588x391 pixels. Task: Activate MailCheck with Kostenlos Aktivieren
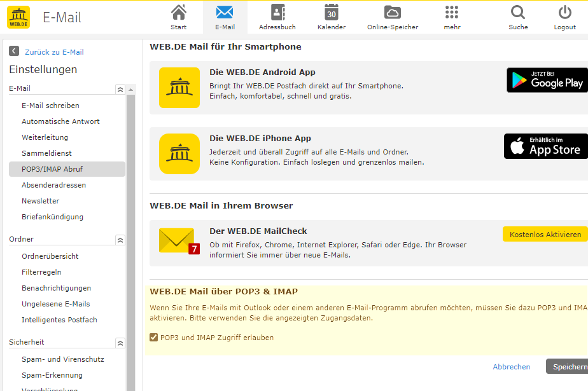pos(545,235)
